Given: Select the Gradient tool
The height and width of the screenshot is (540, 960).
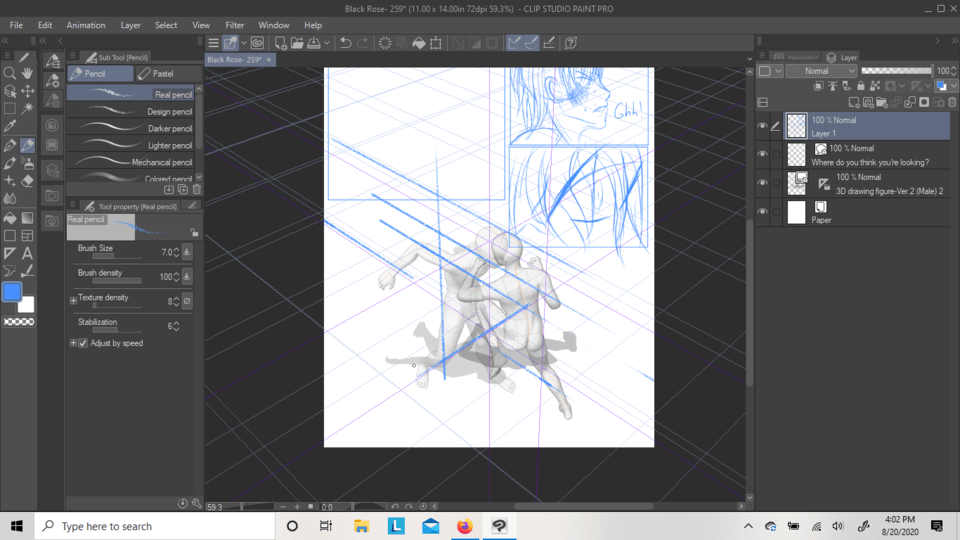Looking at the screenshot, I should click(27, 218).
